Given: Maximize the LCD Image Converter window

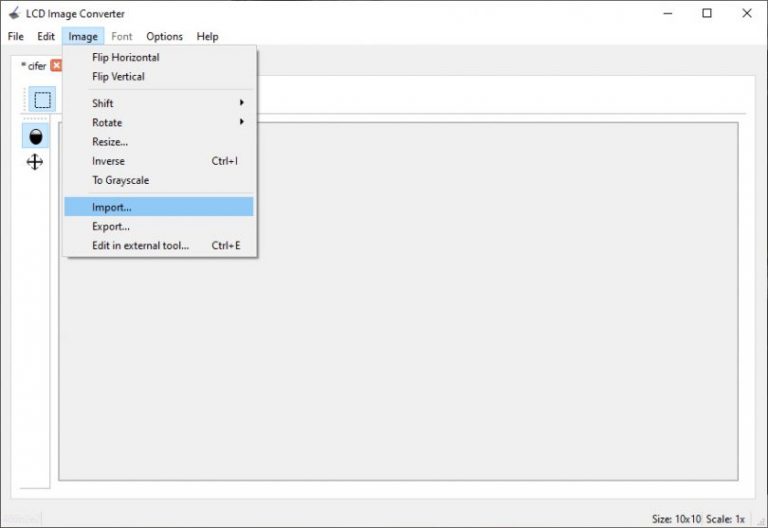Looking at the screenshot, I should tap(707, 13).
